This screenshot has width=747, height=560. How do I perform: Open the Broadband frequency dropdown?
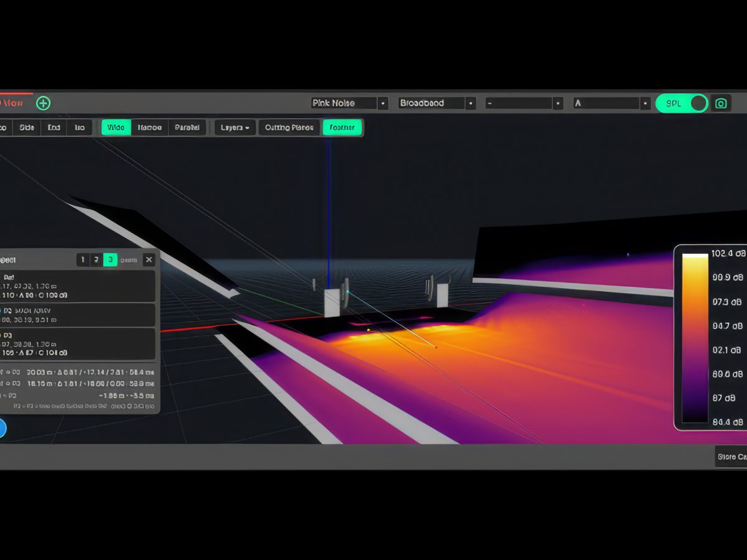coord(437,103)
